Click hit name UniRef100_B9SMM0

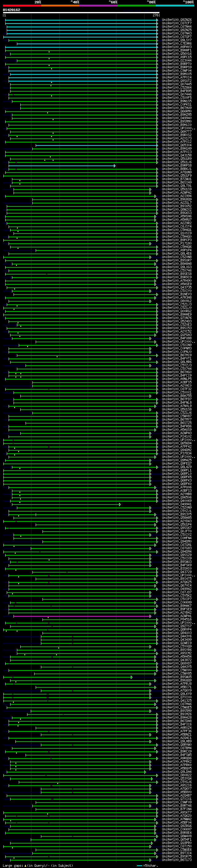[177, 121]
